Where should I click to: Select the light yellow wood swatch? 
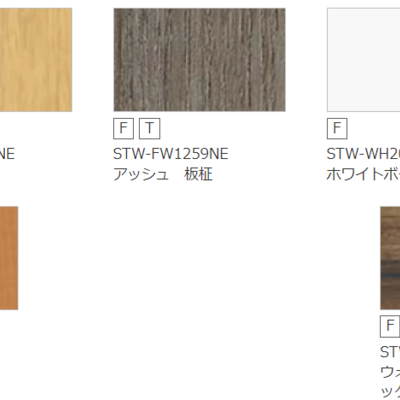36,60
